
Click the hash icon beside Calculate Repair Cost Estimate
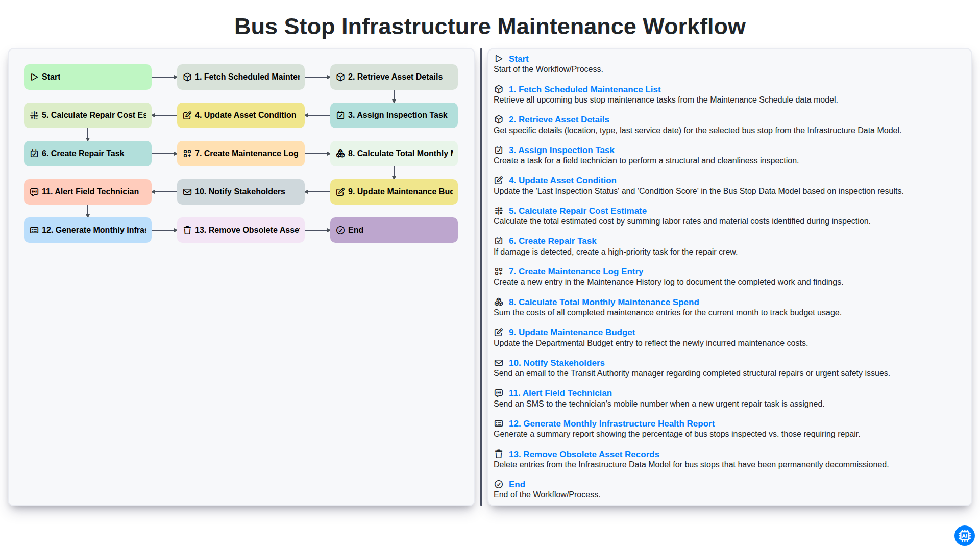click(499, 211)
